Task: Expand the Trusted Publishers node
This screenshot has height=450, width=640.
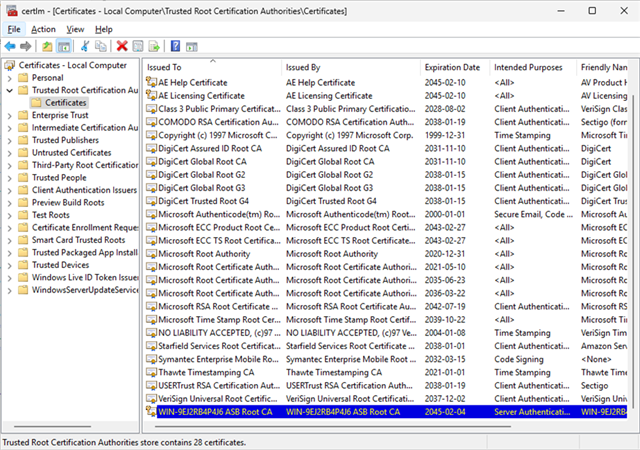Action: click(10, 140)
